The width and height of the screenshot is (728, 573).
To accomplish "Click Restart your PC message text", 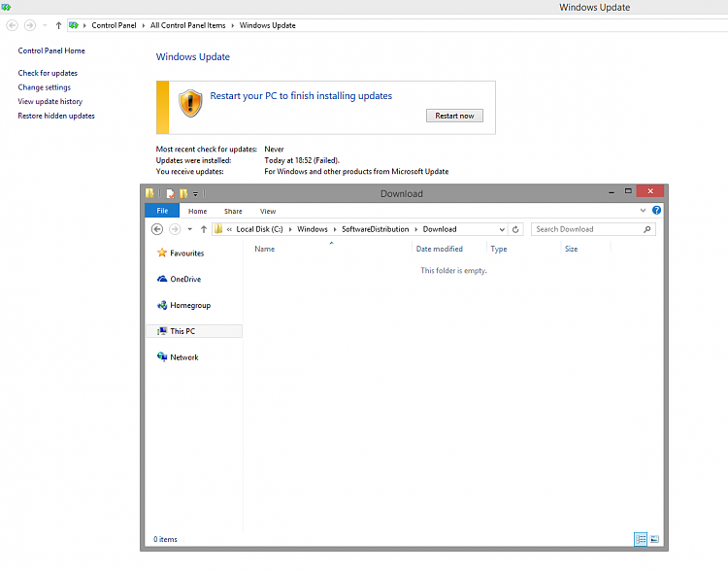I will pyautogui.click(x=301, y=96).
